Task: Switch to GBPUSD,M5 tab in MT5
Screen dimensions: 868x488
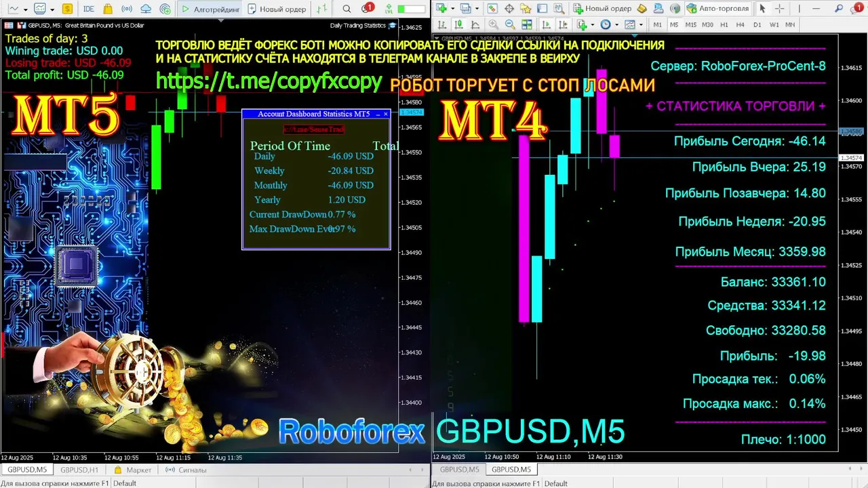Action: tap(27, 470)
